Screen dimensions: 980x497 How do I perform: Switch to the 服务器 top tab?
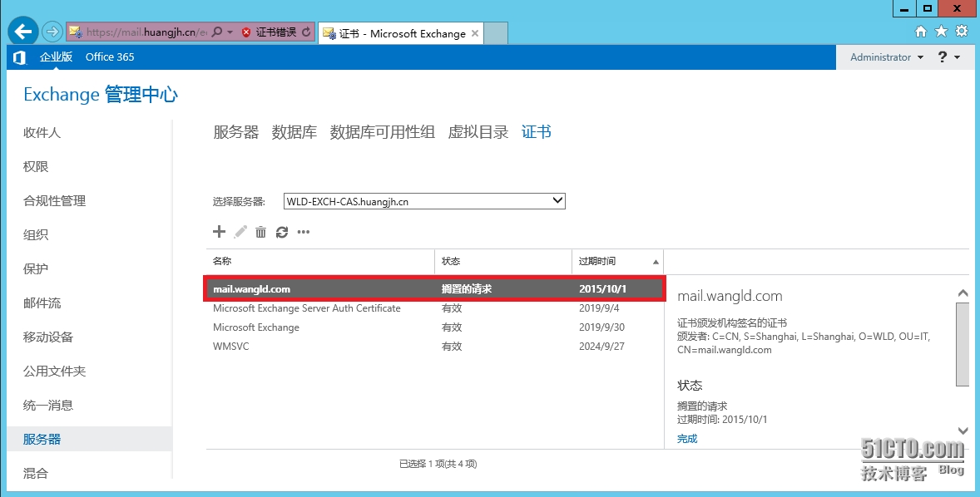(235, 132)
